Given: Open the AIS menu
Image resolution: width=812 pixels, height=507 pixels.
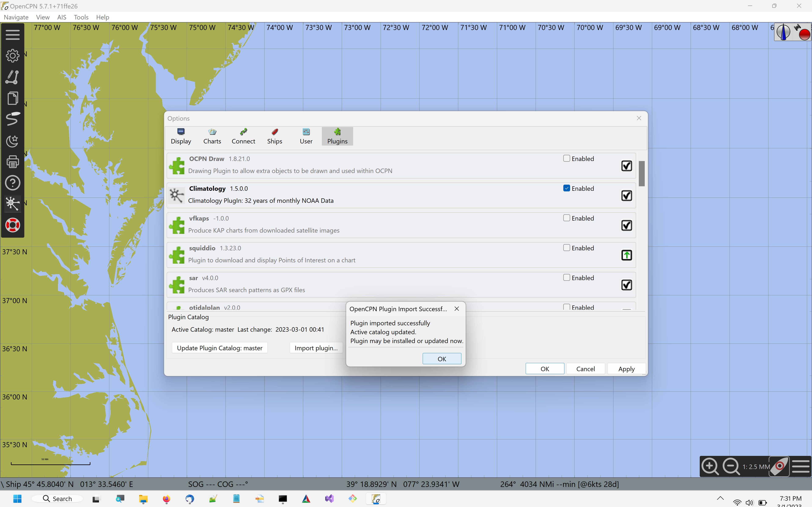Looking at the screenshot, I should pos(62,17).
